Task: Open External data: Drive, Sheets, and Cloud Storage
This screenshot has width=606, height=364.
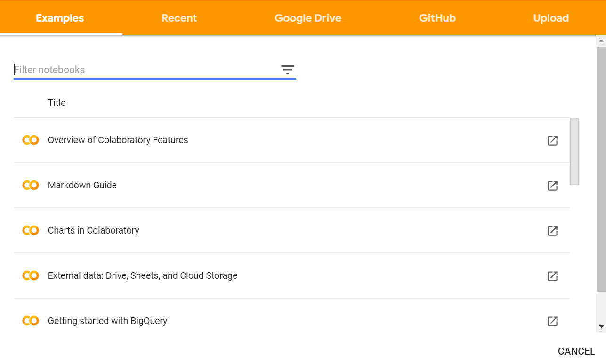Action: (143, 275)
